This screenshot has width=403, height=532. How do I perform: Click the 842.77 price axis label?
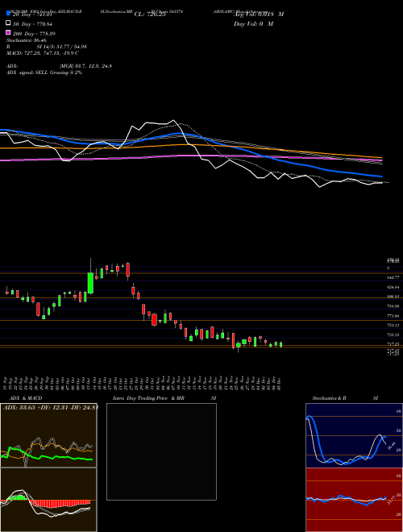(x=393, y=277)
